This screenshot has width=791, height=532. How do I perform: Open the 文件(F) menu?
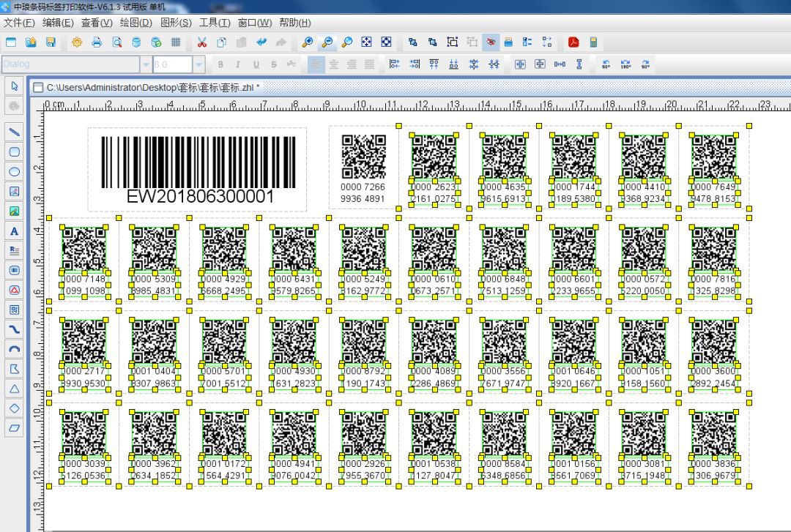click(x=19, y=23)
